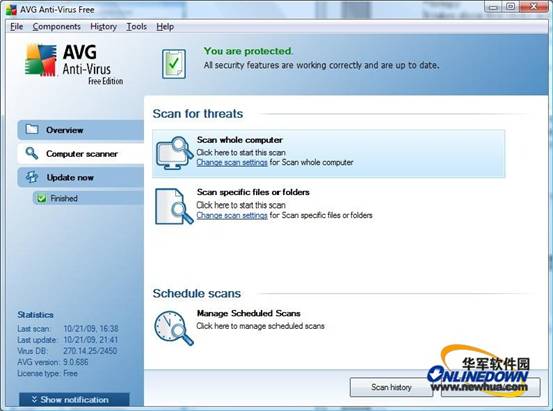The width and height of the screenshot is (553, 411).
Task: Open the Tools menu
Action: (136, 27)
